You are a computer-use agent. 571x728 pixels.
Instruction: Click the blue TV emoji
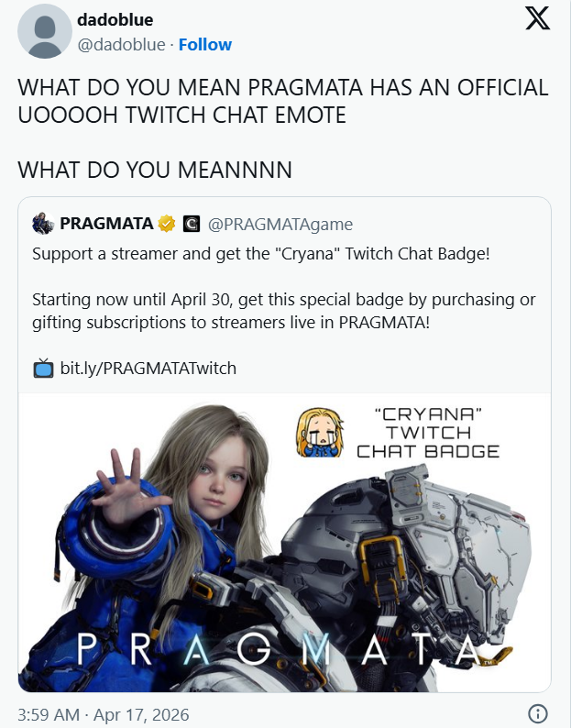tap(43, 369)
